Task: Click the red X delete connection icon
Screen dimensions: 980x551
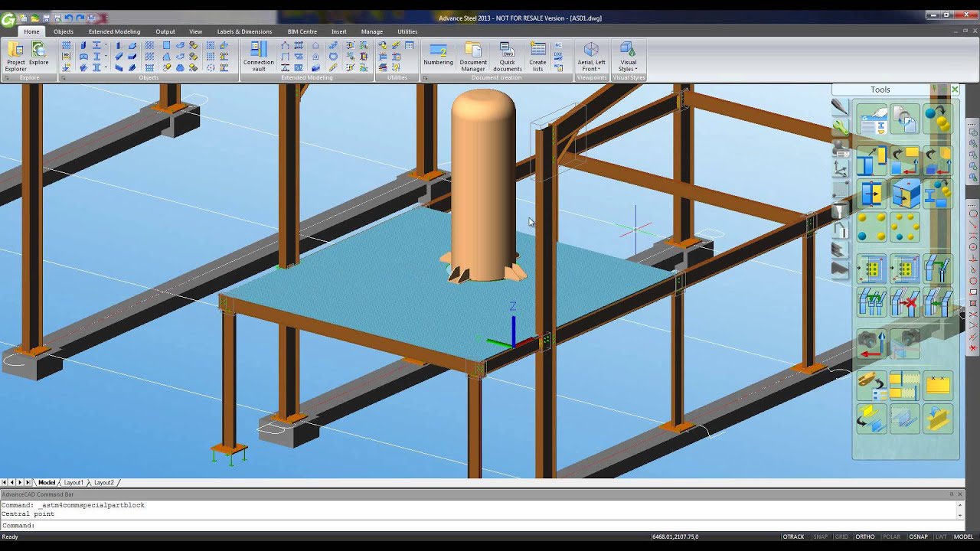Action: [x=905, y=302]
